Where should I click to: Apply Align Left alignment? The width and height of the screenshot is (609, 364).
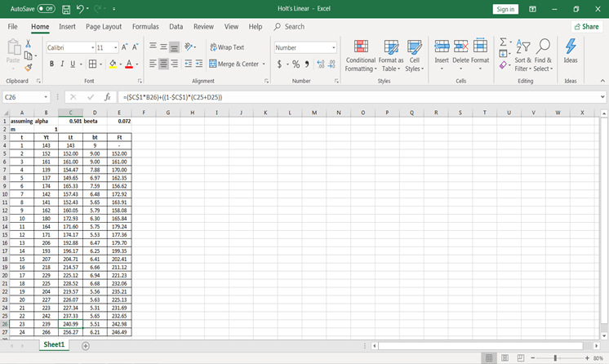coord(153,64)
